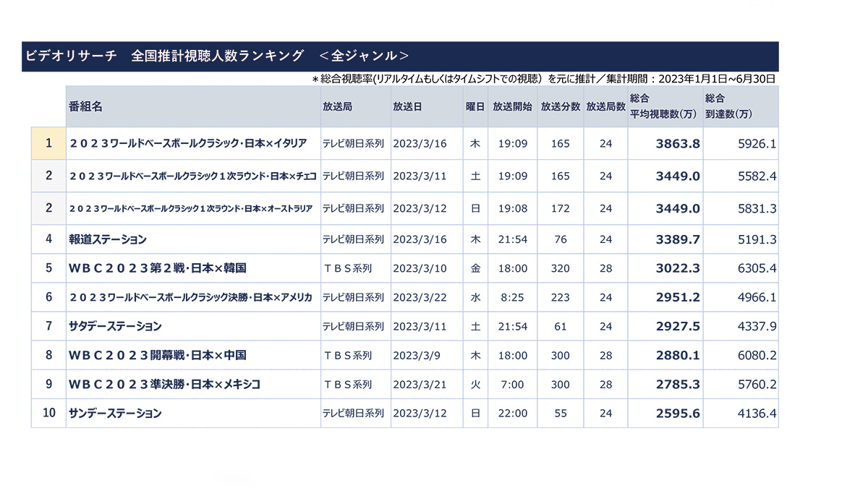Viewport: 868px width, 496px height.
Task: Click the rank number 10 cell
Action: 48,414
